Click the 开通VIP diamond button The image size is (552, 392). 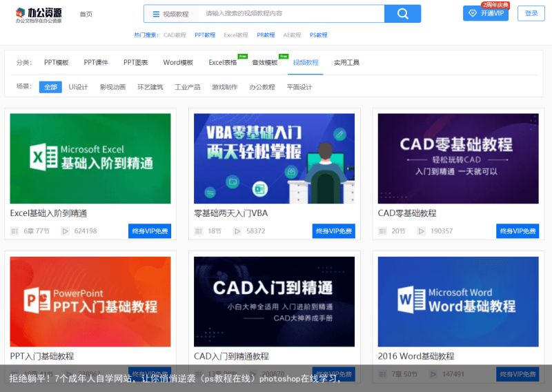point(486,13)
